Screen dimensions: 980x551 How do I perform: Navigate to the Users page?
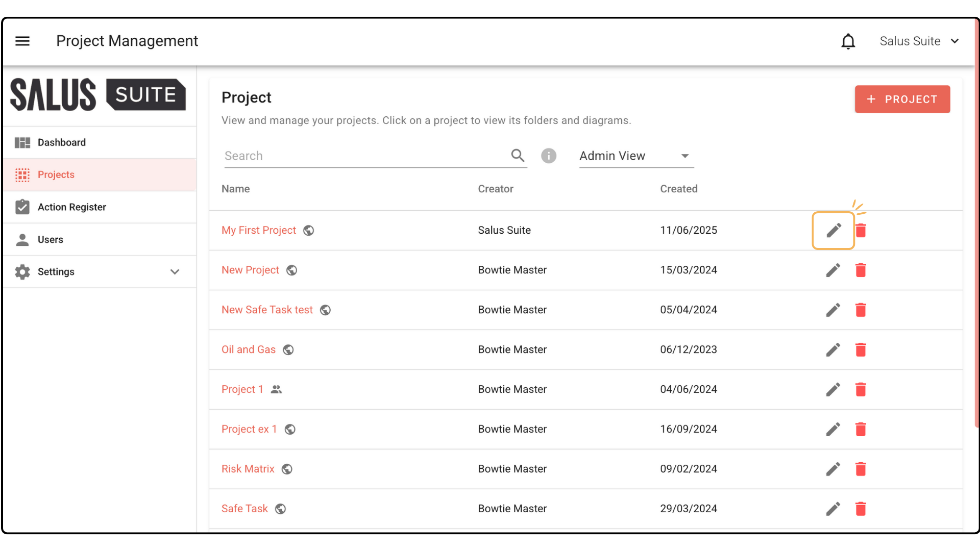click(x=50, y=240)
